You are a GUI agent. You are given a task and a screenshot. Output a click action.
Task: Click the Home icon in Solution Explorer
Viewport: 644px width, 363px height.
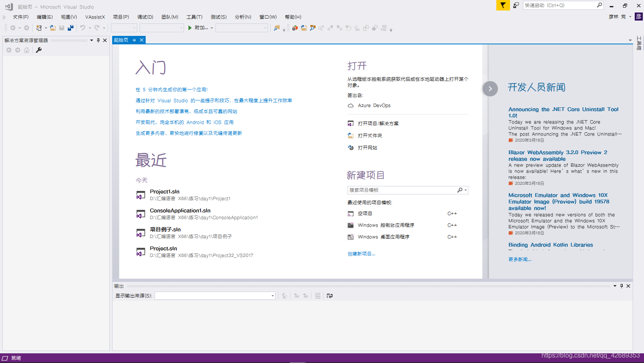[x=27, y=50]
